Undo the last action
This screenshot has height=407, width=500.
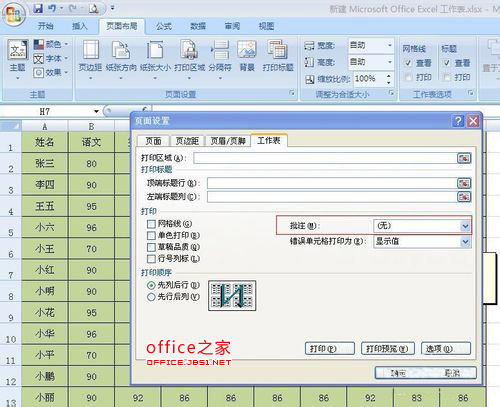coord(52,9)
